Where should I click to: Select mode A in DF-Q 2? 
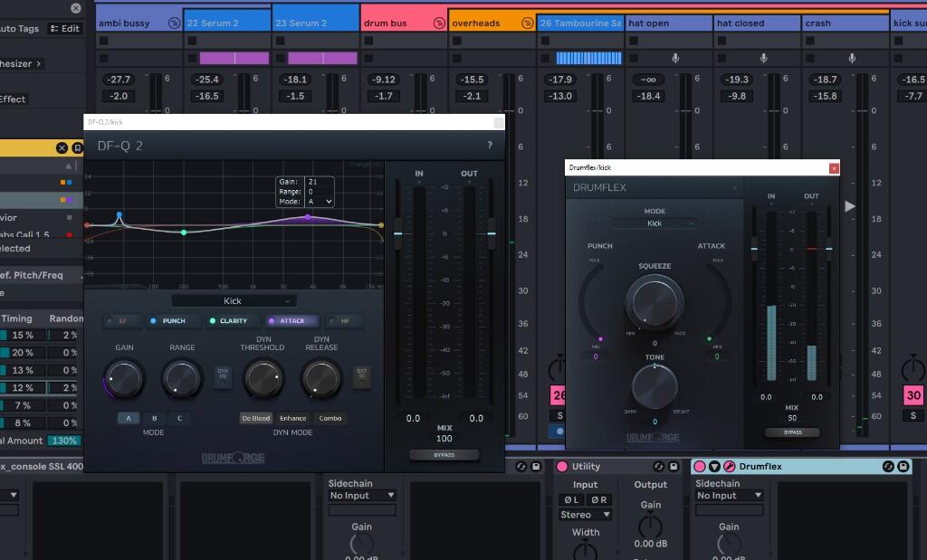(129, 418)
